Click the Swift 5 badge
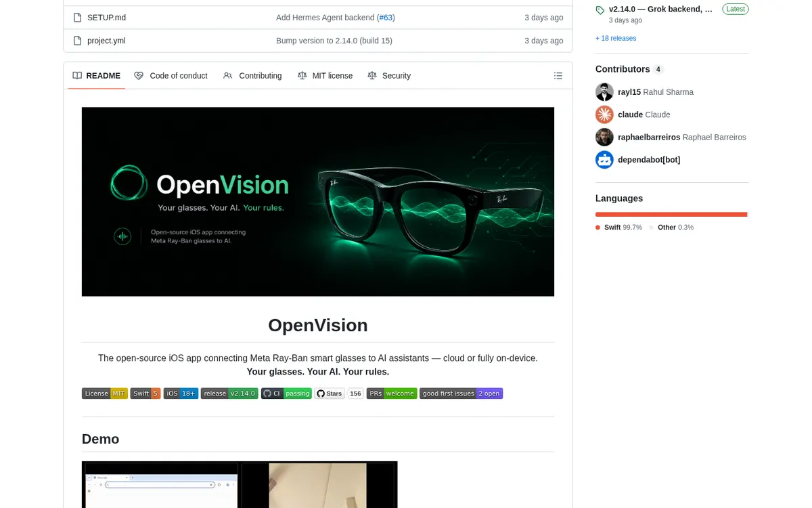The image size is (812, 508). (x=145, y=394)
